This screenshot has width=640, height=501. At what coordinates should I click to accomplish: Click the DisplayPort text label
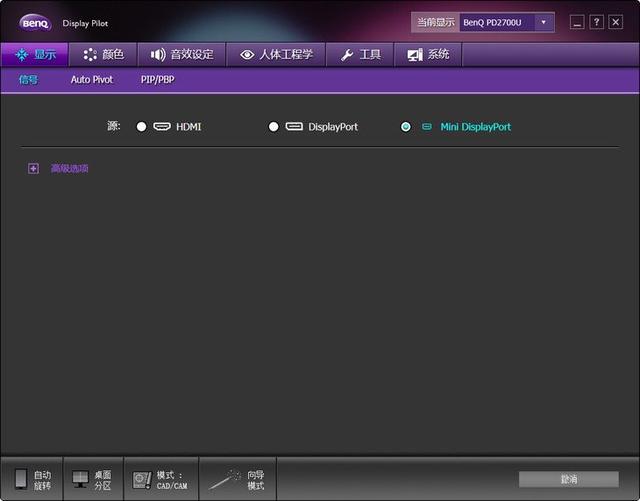[x=333, y=127]
